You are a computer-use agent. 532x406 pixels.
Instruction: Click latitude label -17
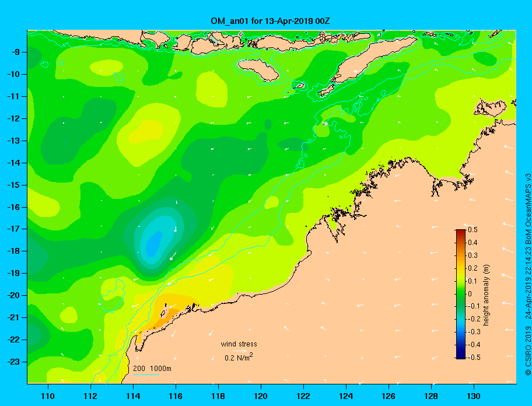[x=13, y=229]
